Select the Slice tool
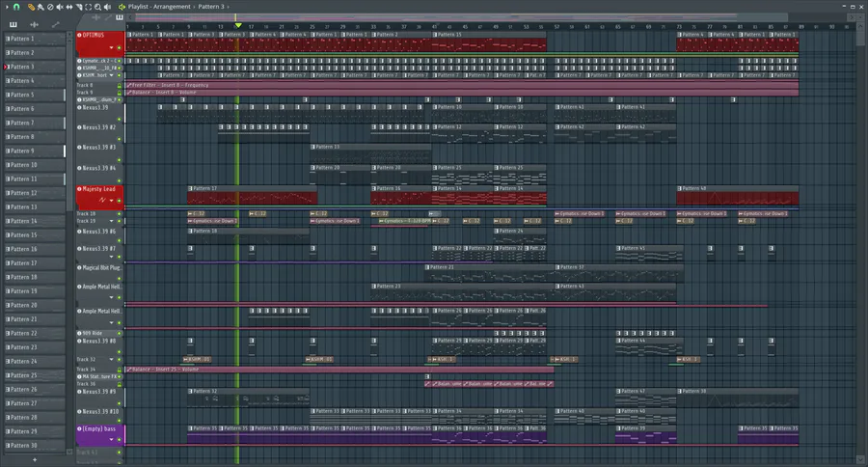The image size is (868, 467). pyautogui.click(x=79, y=7)
